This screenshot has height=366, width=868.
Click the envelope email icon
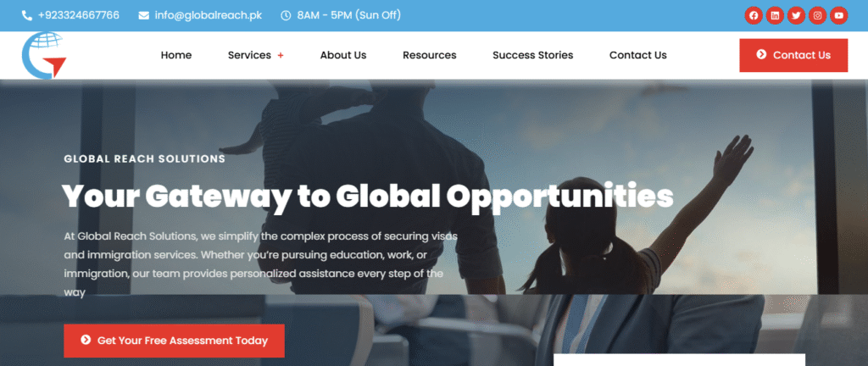click(143, 15)
